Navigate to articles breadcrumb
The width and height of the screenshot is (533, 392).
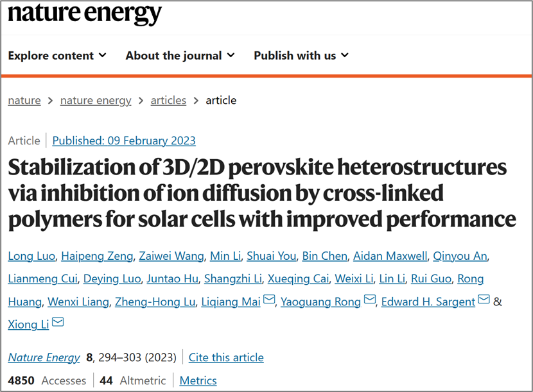point(168,100)
